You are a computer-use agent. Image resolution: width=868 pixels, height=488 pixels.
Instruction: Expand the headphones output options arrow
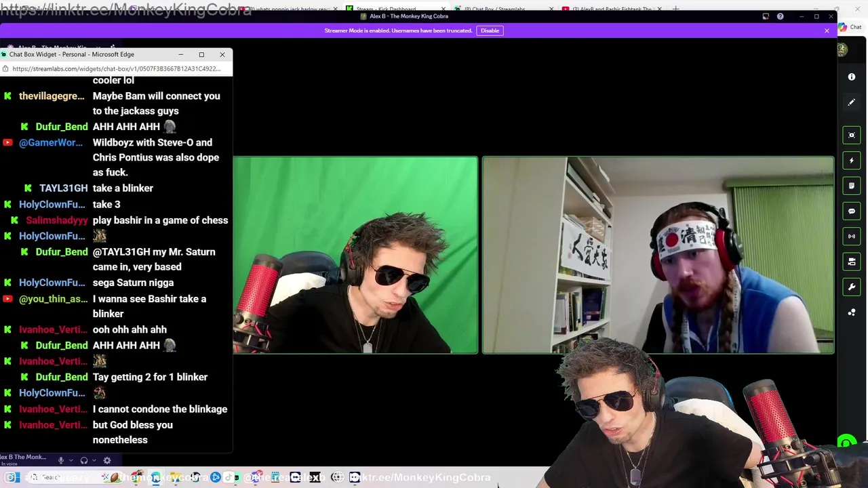[95, 460]
